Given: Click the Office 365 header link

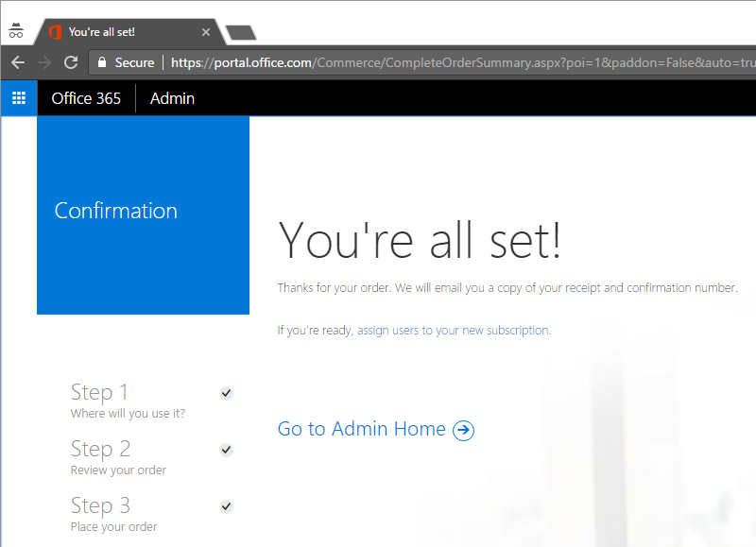Looking at the screenshot, I should (x=86, y=98).
